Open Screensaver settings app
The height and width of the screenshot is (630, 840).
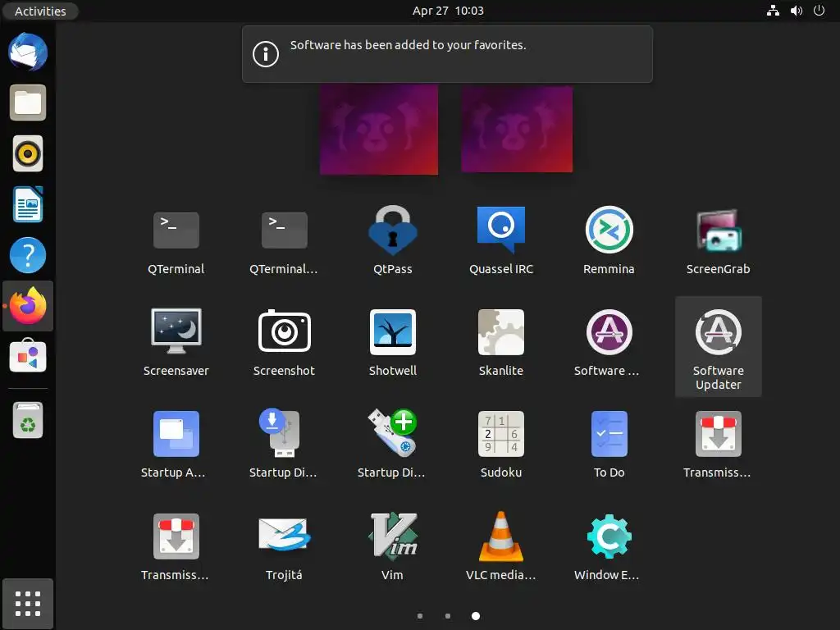tap(176, 343)
